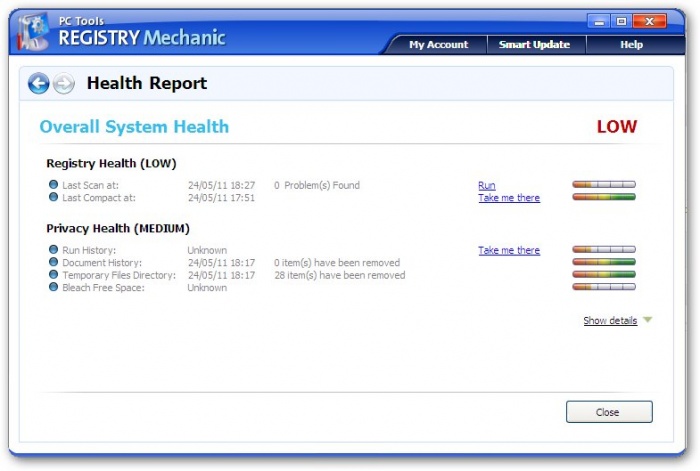700x471 pixels.
Task: Click the Bleach Free Space health meter
Action: coord(604,287)
